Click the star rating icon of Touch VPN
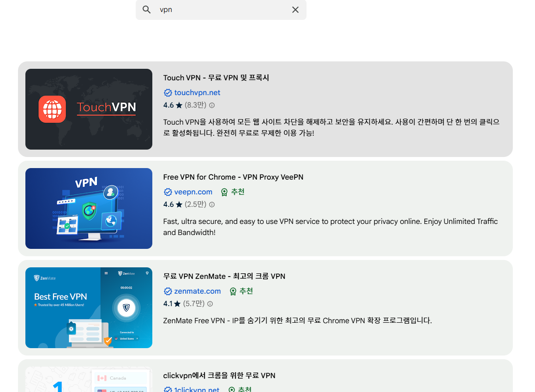This screenshot has height=392, width=535. tap(179, 105)
